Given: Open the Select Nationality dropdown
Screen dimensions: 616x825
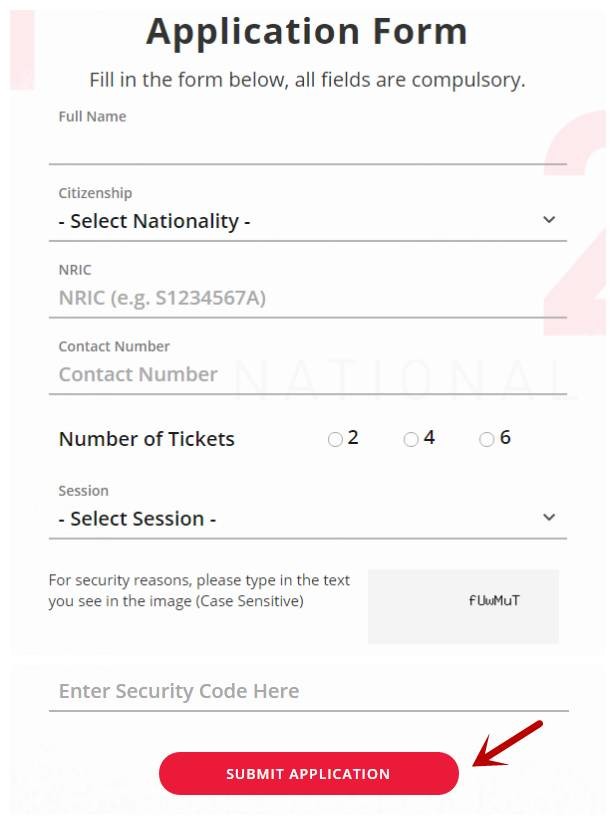Looking at the screenshot, I should (x=300, y=221).
